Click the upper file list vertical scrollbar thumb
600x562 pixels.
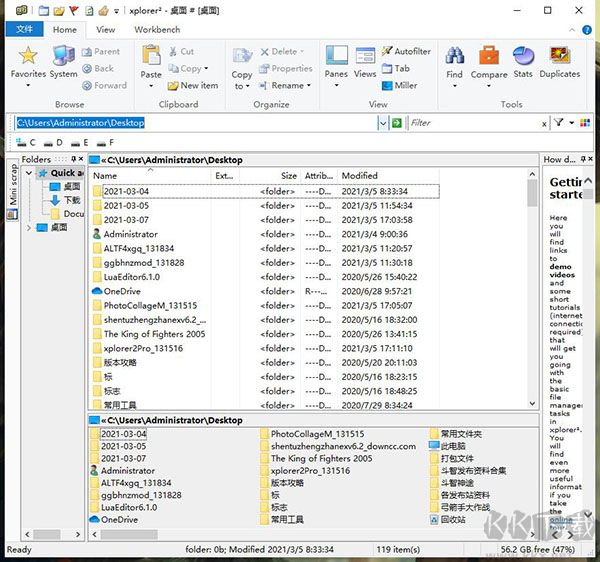coord(532,192)
